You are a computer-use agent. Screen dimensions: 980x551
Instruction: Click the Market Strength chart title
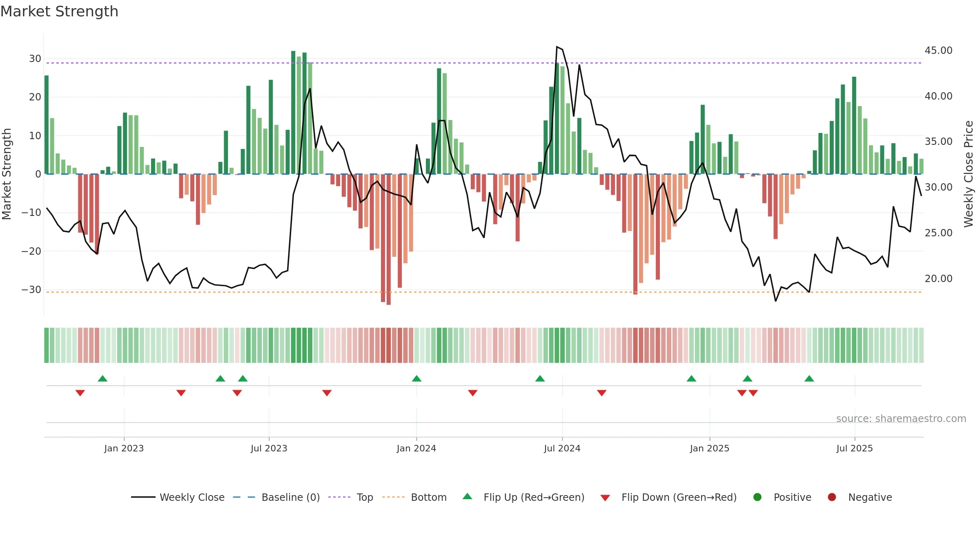click(x=59, y=11)
